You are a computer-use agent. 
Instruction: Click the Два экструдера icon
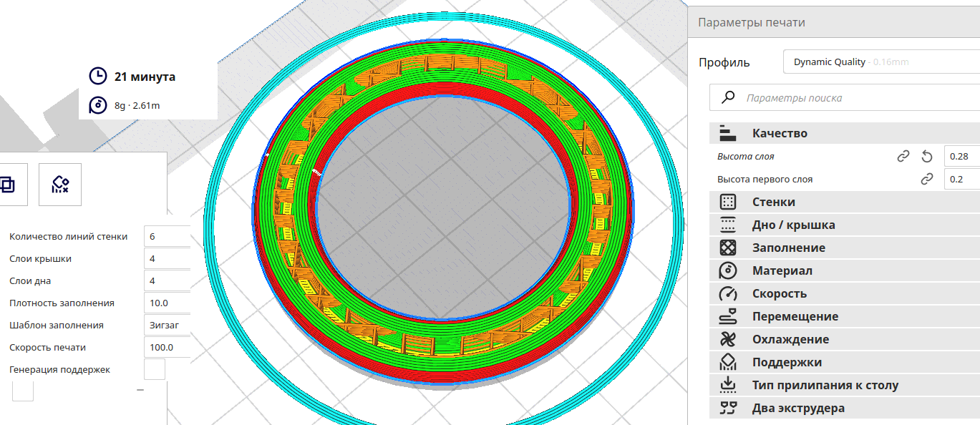pyautogui.click(x=727, y=408)
